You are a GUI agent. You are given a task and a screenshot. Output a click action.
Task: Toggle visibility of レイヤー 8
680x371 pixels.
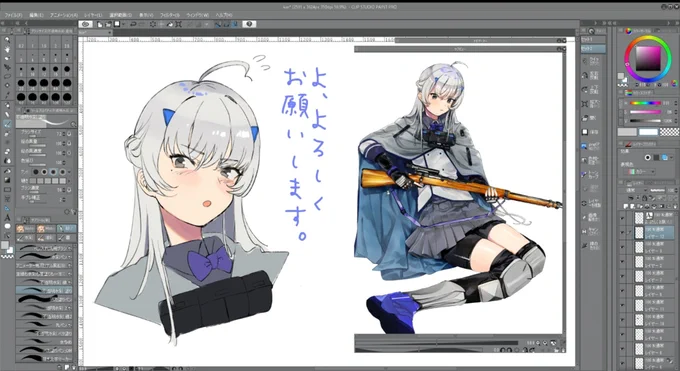point(623,291)
